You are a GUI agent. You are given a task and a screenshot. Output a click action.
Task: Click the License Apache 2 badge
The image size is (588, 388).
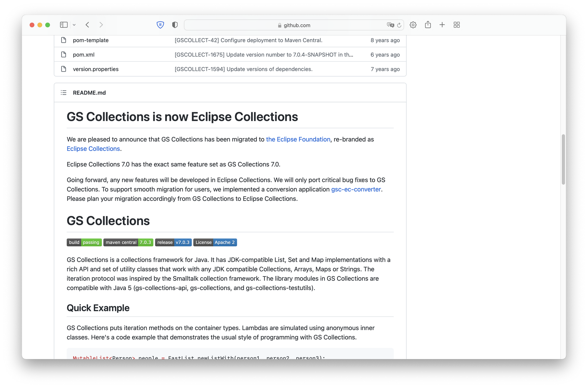(x=215, y=242)
